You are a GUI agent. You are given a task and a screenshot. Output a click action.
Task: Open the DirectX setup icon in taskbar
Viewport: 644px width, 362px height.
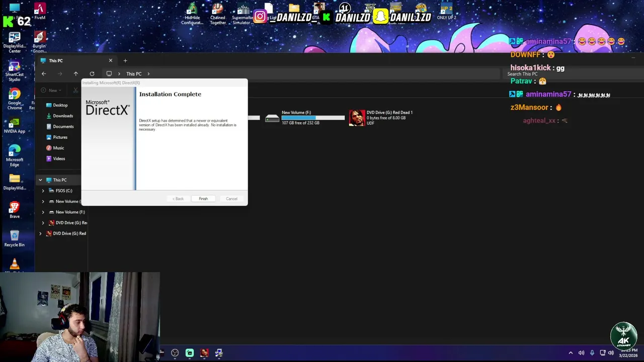(219, 353)
